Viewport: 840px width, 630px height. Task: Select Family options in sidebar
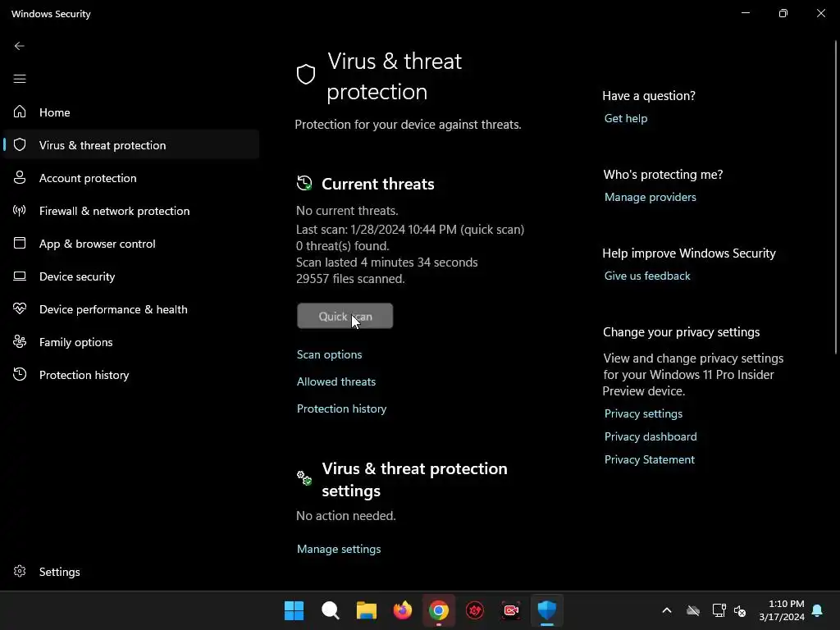coord(131,342)
